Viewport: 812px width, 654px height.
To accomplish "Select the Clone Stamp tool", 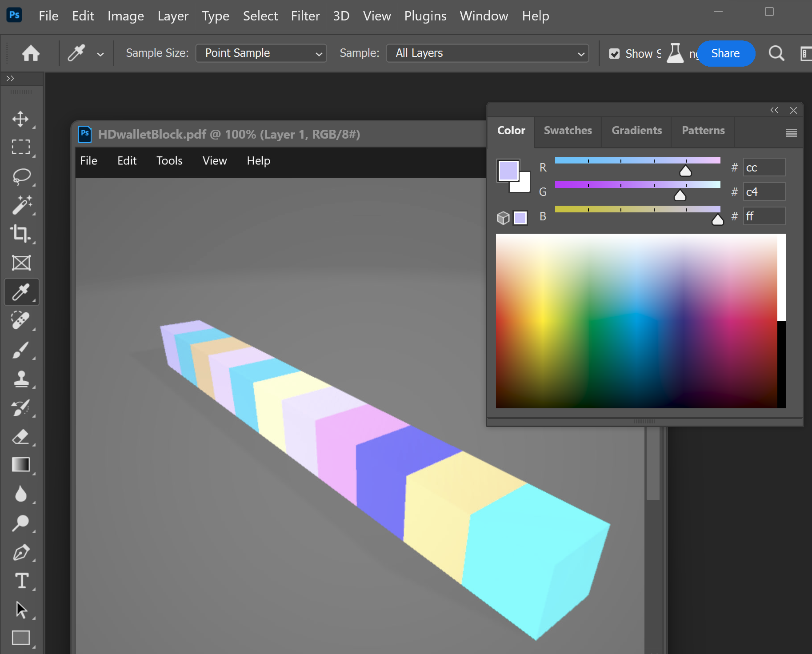I will (x=20, y=379).
